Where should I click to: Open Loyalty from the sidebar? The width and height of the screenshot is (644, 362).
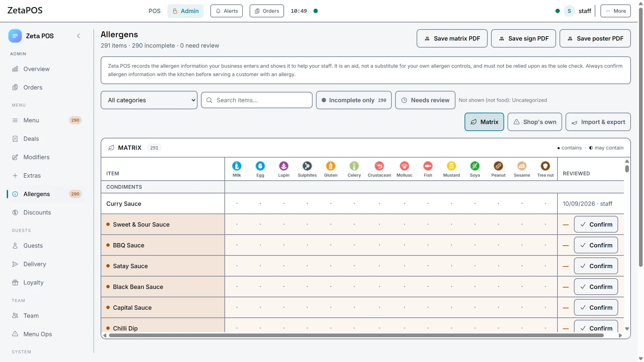click(x=47, y=283)
